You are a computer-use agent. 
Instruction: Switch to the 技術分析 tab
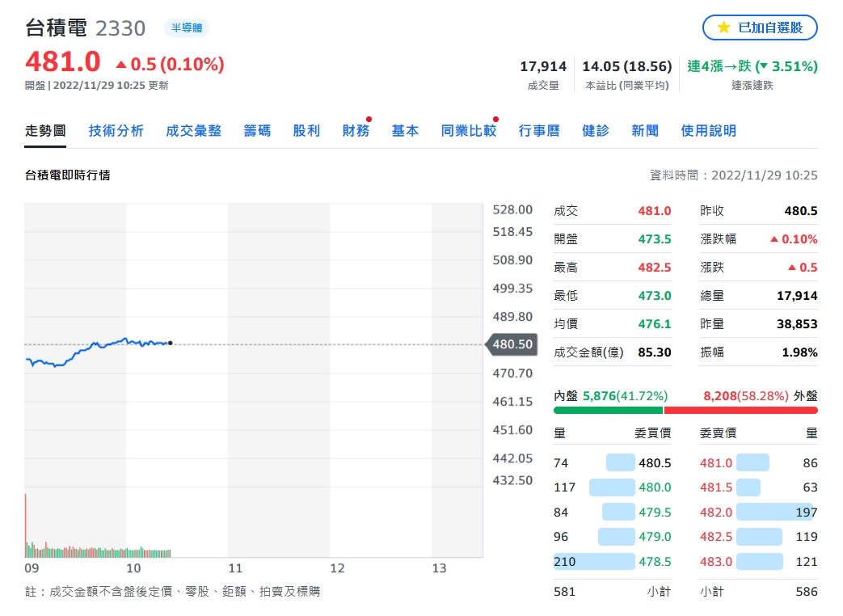[116, 131]
